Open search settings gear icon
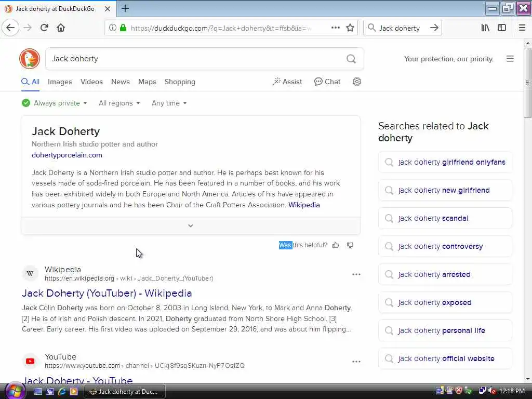The width and height of the screenshot is (532, 399). (x=356, y=82)
